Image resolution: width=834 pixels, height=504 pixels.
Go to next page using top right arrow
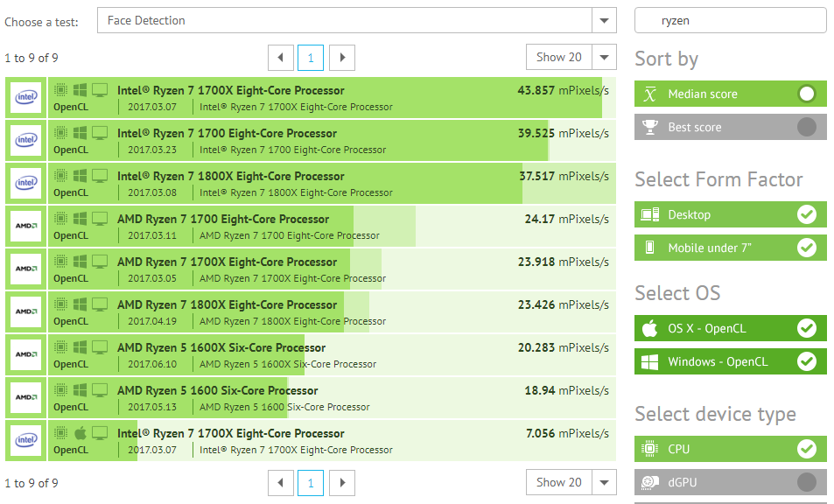coord(342,58)
